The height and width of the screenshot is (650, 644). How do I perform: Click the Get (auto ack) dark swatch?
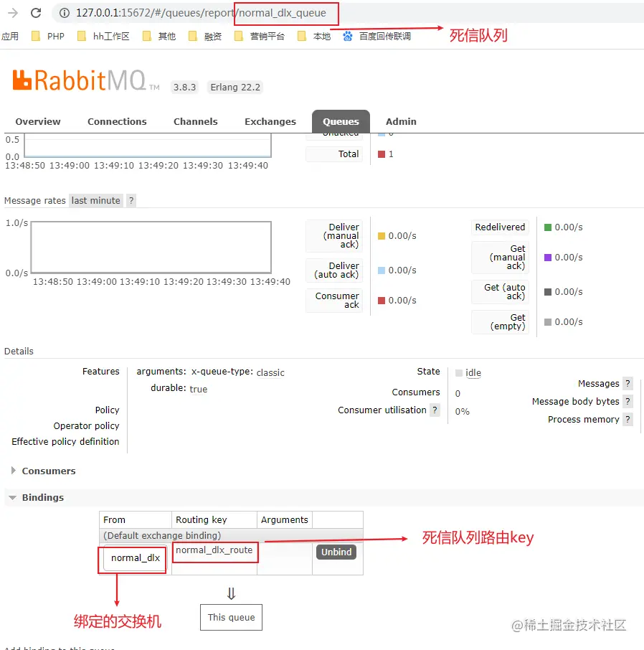click(548, 292)
